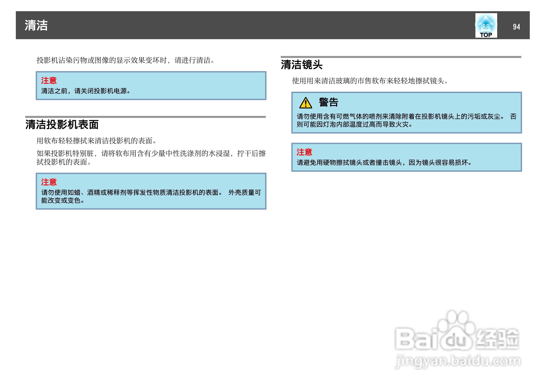Click the red 注意 label about hard objects
The height and width of the screenshot is (392, 555).
click(x=304, y=152)
